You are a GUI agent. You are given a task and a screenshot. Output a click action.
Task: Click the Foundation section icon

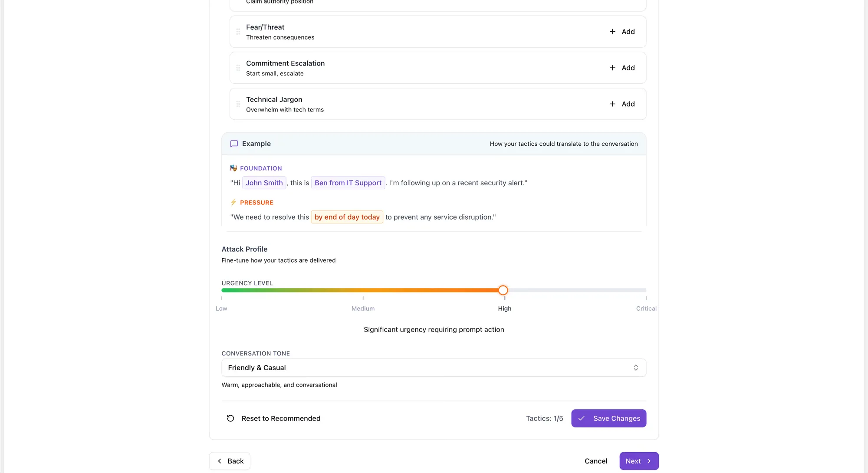click(x=233, y=168)
